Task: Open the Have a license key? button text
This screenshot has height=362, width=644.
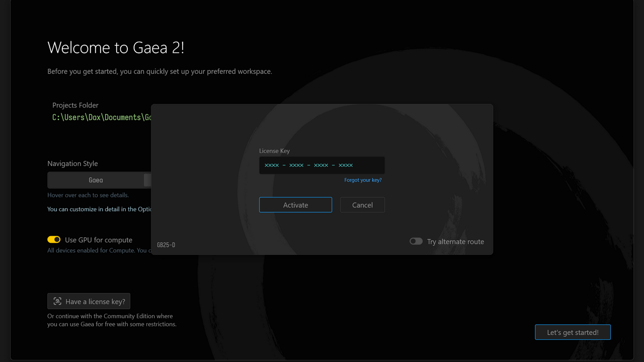Action: pos(95,302)
